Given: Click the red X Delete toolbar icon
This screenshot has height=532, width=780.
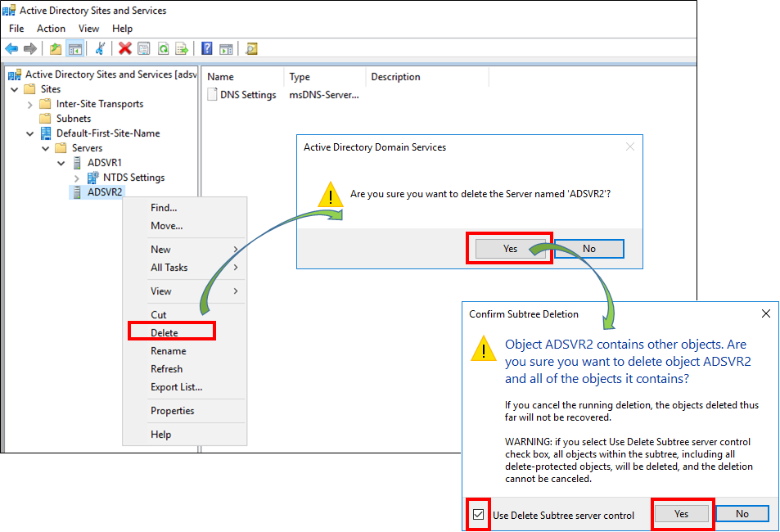Looking at the screenshot, I should (125, 48).
